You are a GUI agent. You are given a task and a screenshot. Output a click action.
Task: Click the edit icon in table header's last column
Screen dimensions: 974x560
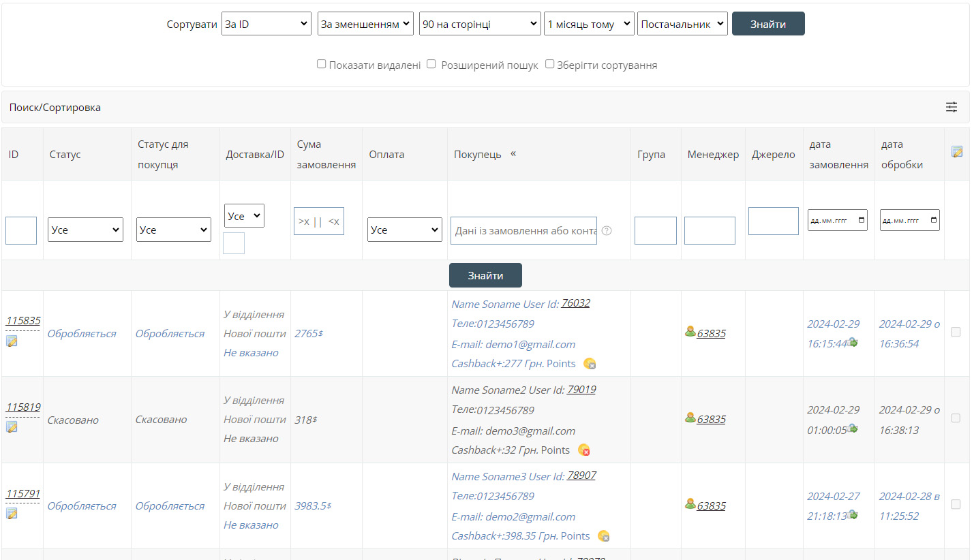click(957, 152)
